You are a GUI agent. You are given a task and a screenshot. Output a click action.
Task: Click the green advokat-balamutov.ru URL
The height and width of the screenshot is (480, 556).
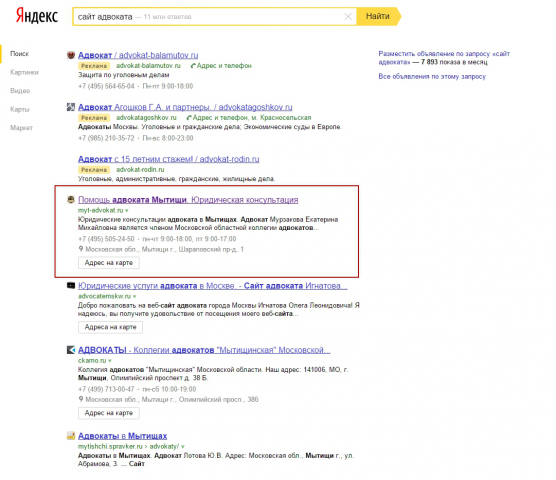(x=148, y=66)
